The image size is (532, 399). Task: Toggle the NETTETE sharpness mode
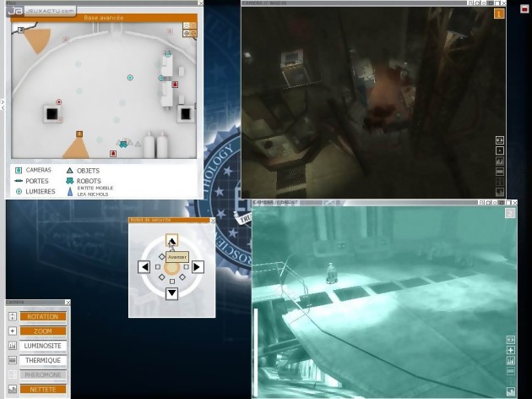[43, 390]
